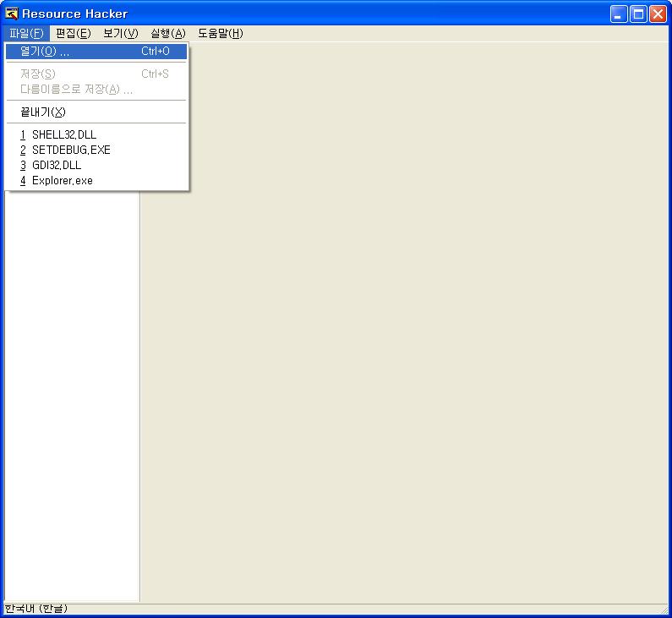The width and height of the screenshot is (672, 618).
Task: Minimize the Resource Hacker window
Action: [x=620, y=14]
